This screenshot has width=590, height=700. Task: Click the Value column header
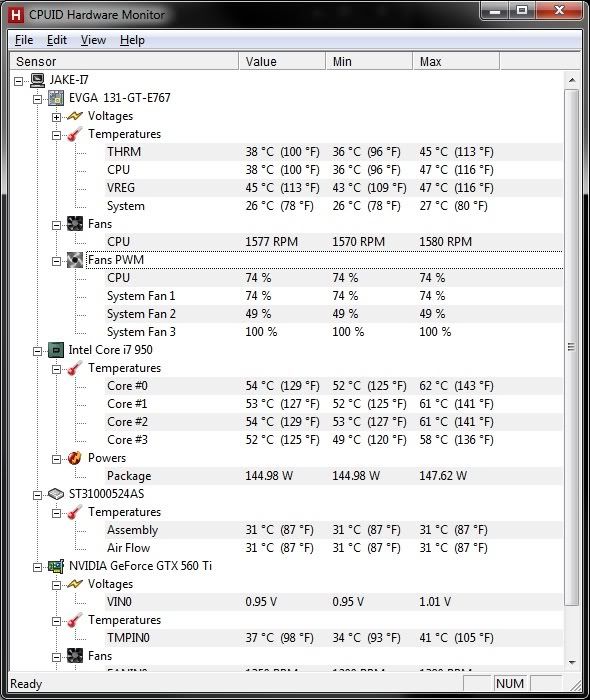(x=283, y=61)
